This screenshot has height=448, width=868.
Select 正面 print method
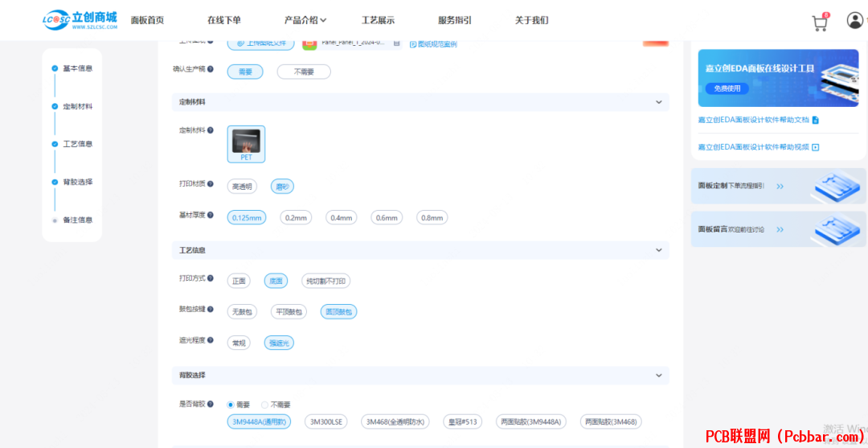tap(239, 282)
